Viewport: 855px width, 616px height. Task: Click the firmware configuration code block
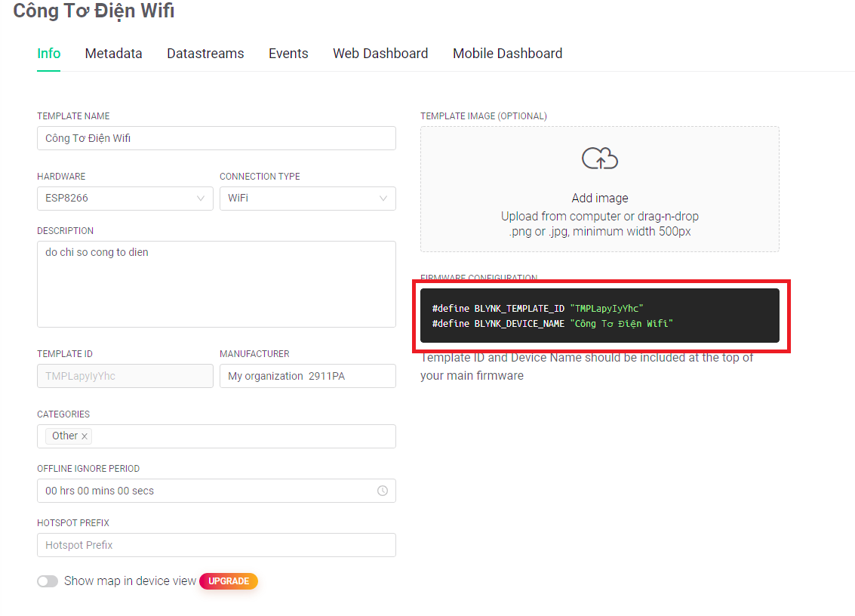(x=600, y=316)
